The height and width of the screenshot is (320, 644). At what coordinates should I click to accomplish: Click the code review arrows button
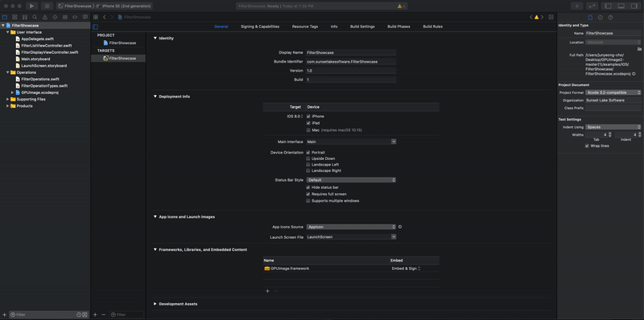coord(592,6)
